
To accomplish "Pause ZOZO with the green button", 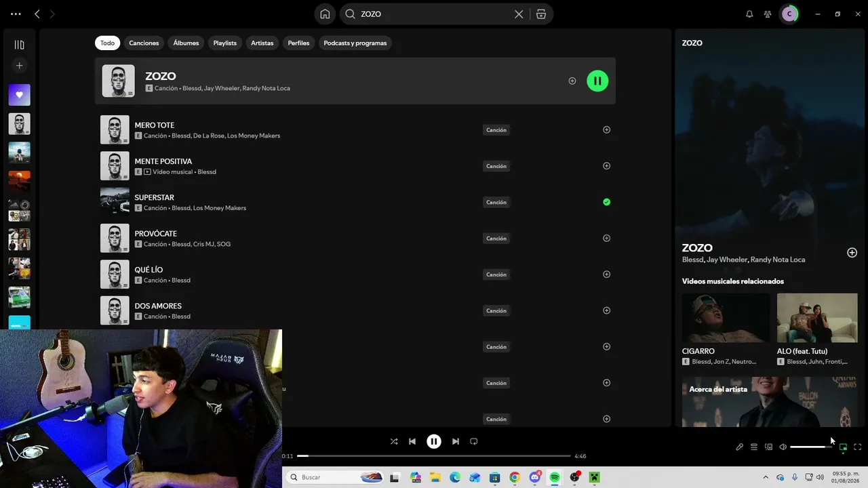I will [597, 81].
